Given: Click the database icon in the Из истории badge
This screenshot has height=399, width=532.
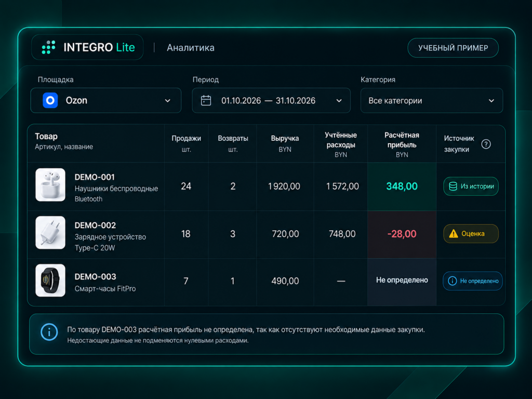Looking at the screenshot, I should [x=453, y=187].
